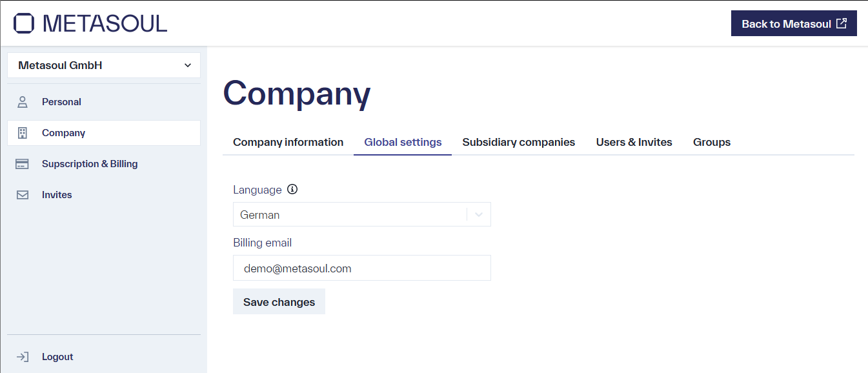Click the Logout arrow icon
This screenshot has width=868, height=373.
[23, 356]
